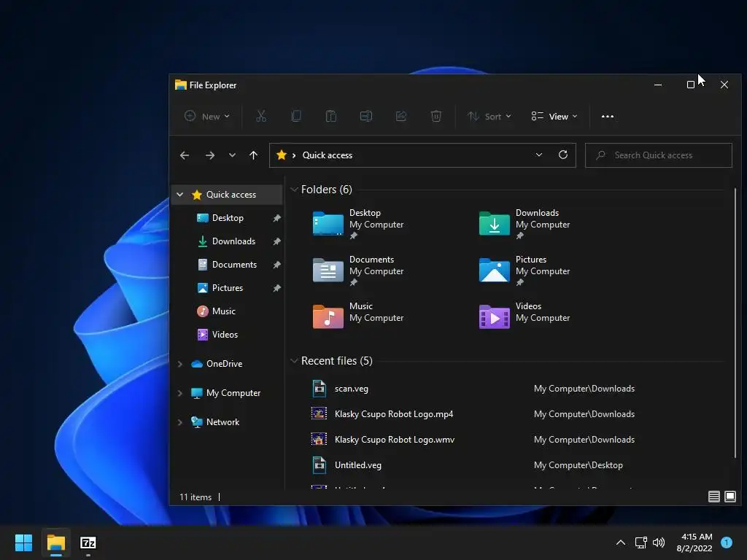Viewport: 747px width, 560px height.
Task: Open the Videos folder tile
Action: (x=525, y=316)
